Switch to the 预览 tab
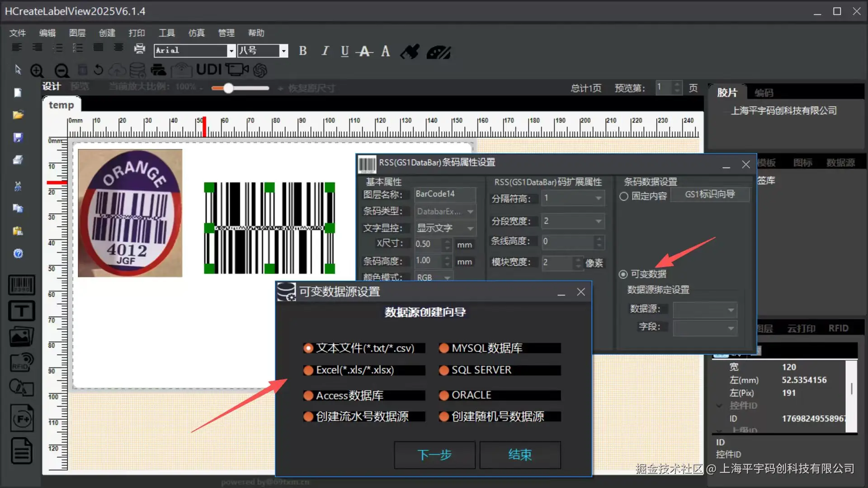This screenshot has width=868, height=488. 80,87
